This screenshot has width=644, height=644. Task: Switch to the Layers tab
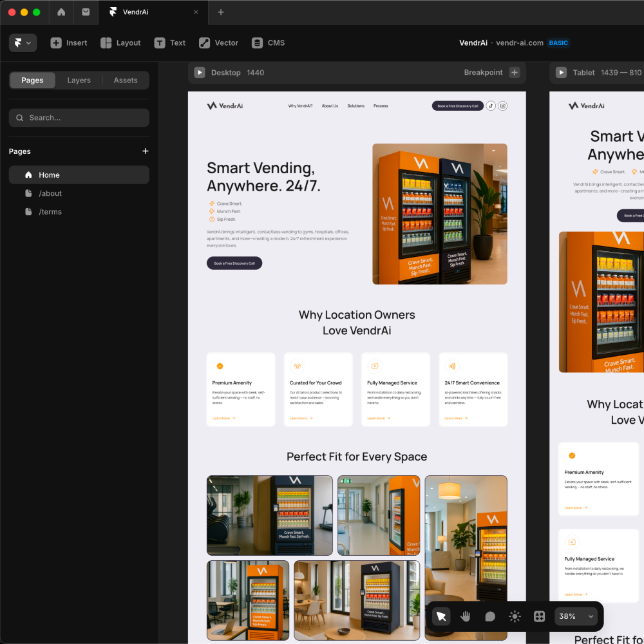79,80
